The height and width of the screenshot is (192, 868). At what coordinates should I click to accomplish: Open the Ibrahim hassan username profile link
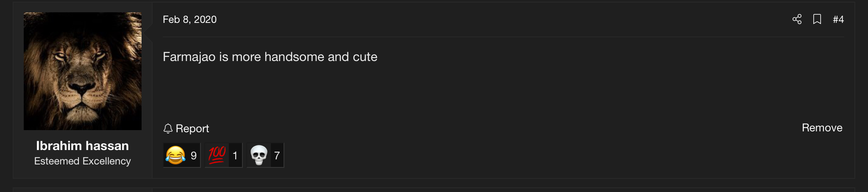click(83, 146)
